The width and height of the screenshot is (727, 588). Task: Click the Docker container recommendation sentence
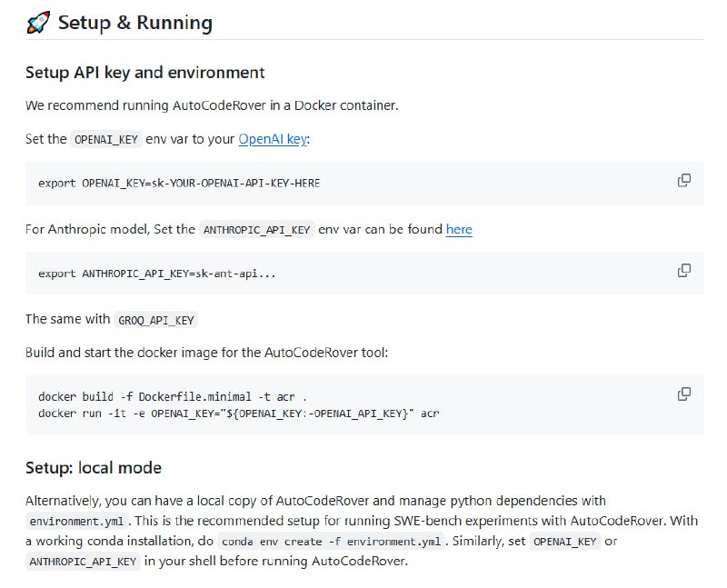pyautogui.click(x=212, y=105)
